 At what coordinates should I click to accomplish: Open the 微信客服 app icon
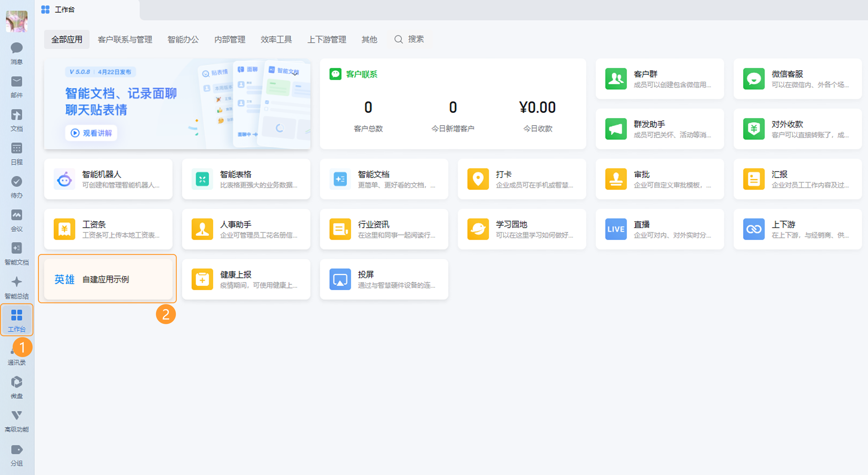pyautogui.click(x=753, y=78)
